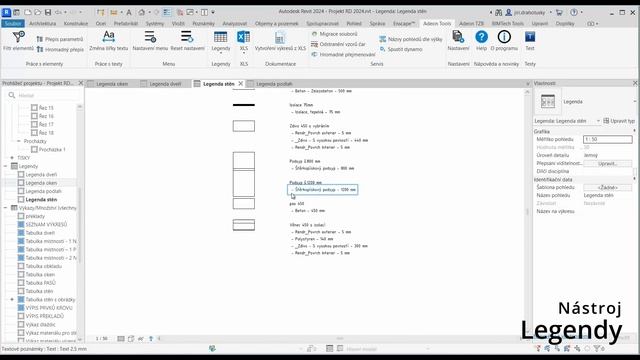Click Hromadné přejmenování
Image resolution: width=640 pixels, height=360 pixels.
pyautogui.click(x=343, y=54)
